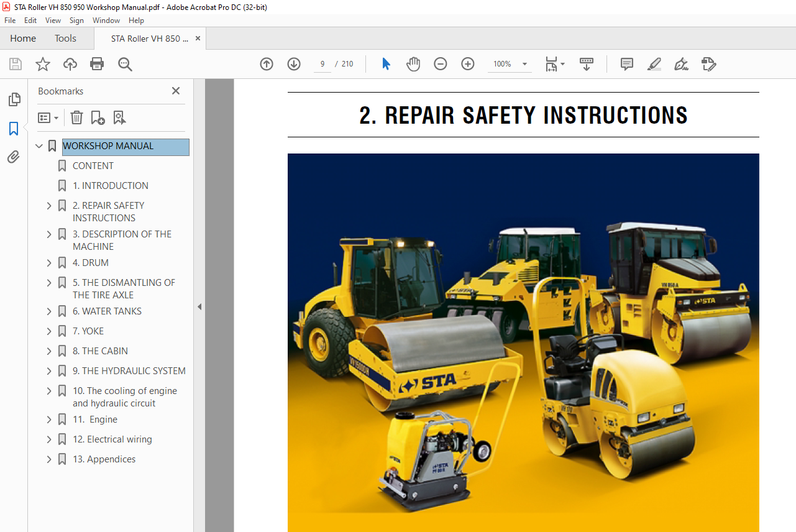Choose the arrow selection tool

click(x=386, y=64)
